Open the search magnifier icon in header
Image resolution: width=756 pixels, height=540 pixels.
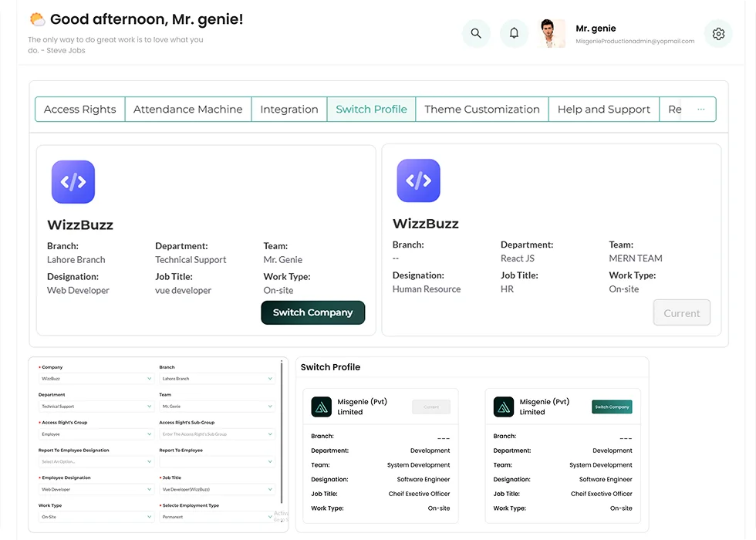(x=476, y=34)
